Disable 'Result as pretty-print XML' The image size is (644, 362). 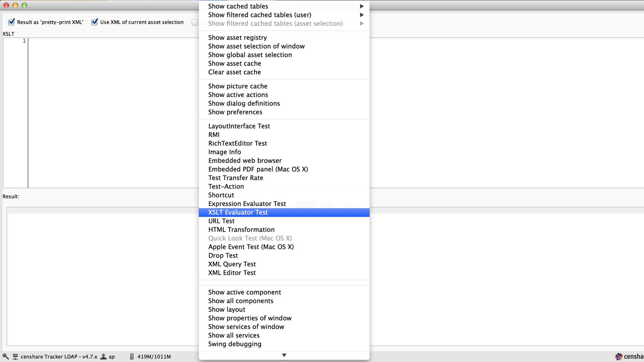coord(12,22)
